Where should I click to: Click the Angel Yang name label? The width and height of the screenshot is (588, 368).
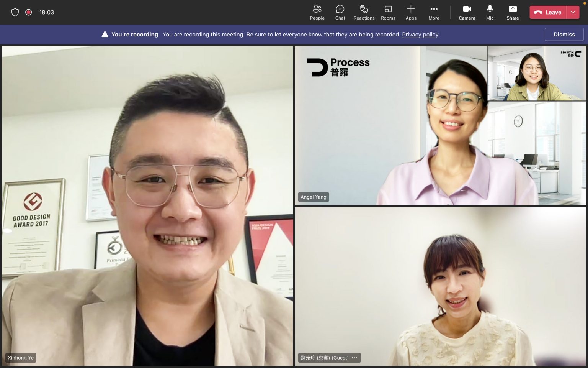(x=313, y=197)
